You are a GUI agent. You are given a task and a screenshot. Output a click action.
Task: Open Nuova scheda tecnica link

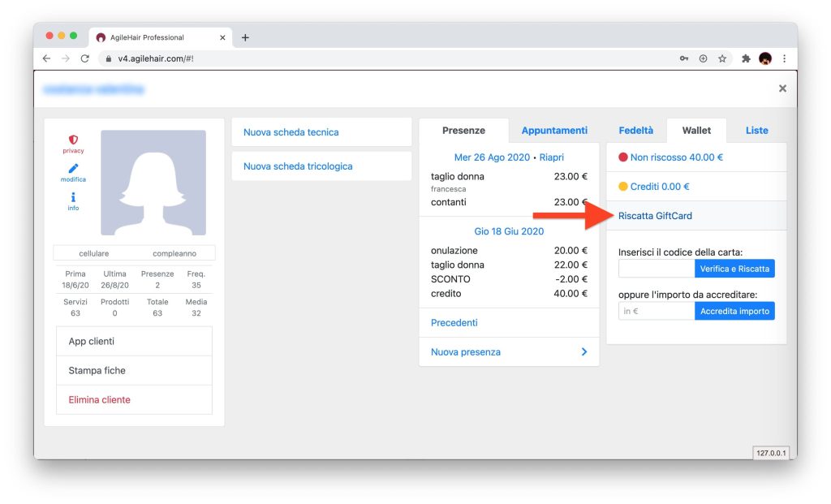click(x=291, y=132)
